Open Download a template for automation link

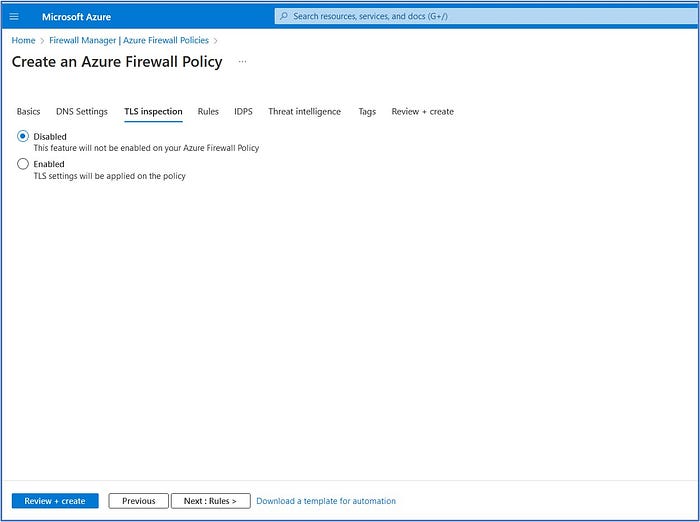click(326, 501)
